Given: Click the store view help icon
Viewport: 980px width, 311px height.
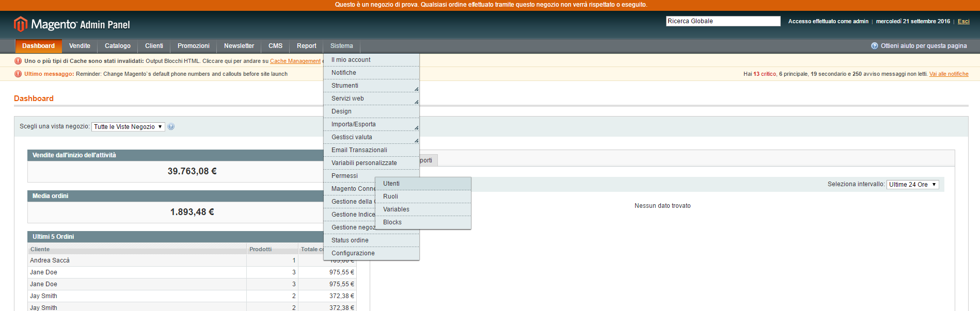Looking at the screenshot, I should [171, 127].
